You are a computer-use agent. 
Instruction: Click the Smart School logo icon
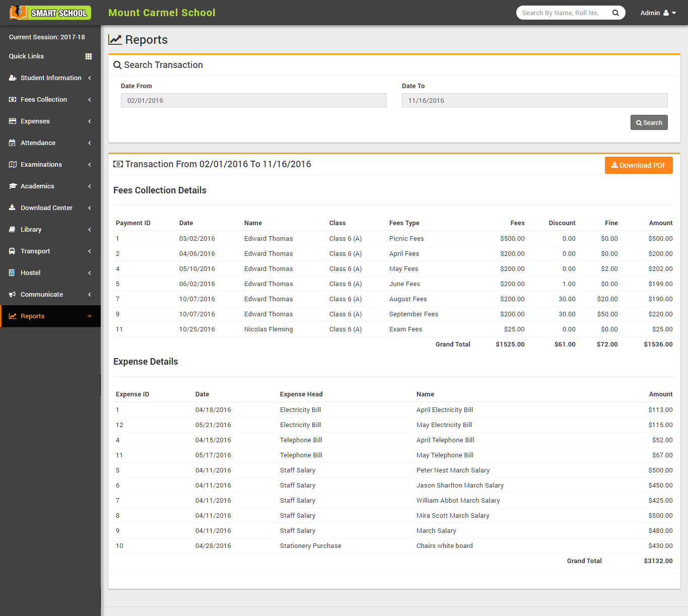(19, 13)
